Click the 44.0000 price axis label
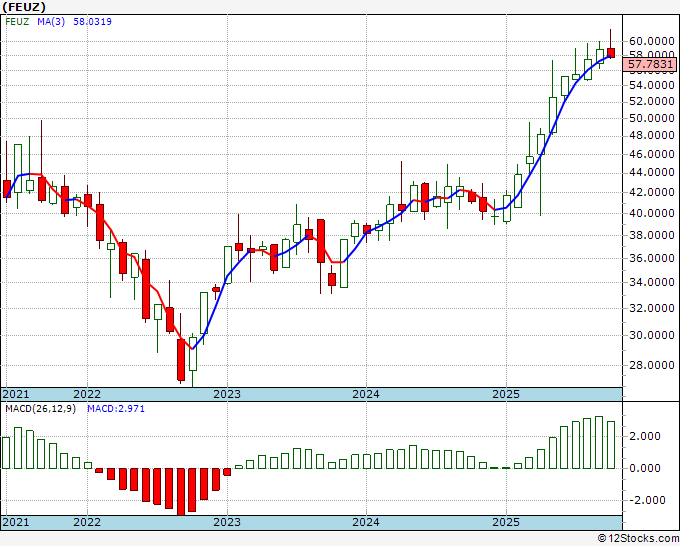Viewport: 680px width, 546px height. [x=652, y=173]
